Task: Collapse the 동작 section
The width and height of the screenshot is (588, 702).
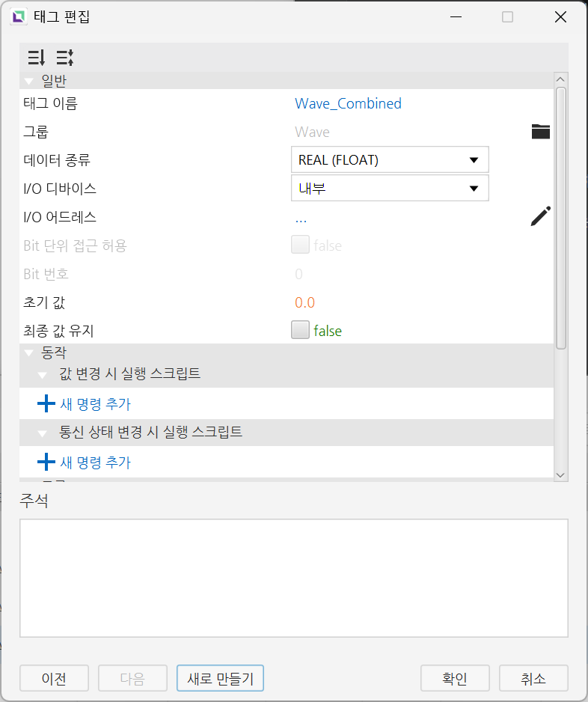Action: [x=29, y=353]
